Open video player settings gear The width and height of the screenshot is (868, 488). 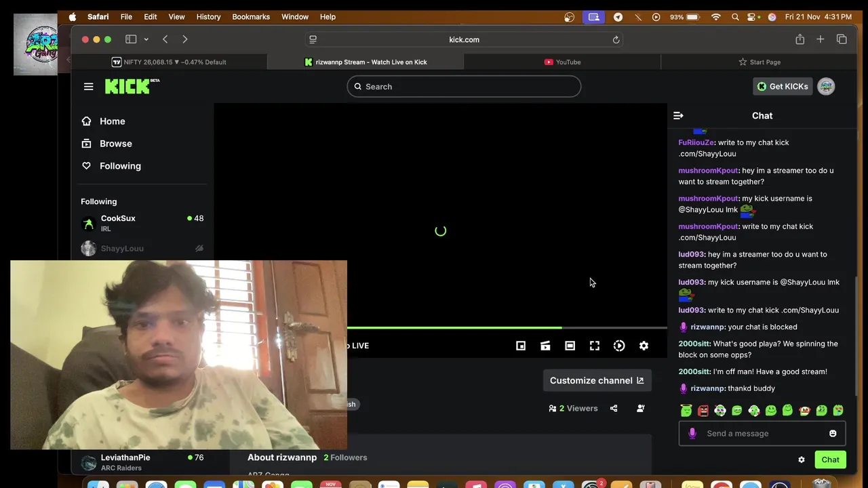(644, 346)
